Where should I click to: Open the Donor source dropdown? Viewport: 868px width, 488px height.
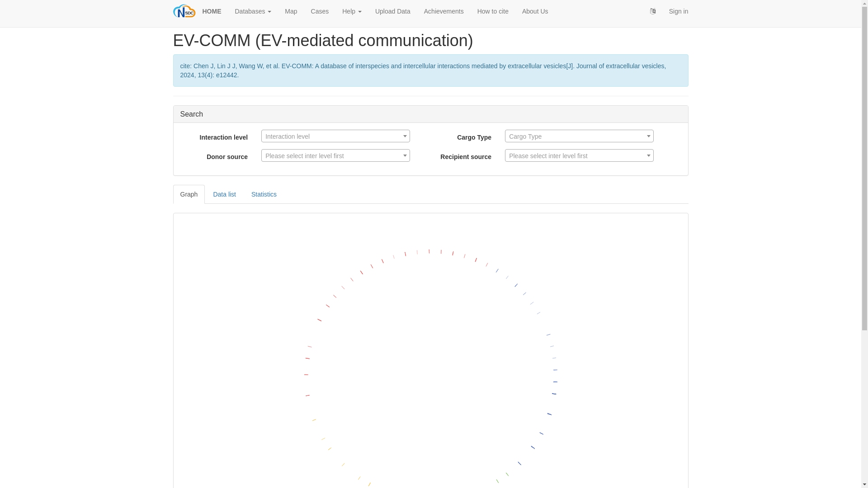[335, 155]
